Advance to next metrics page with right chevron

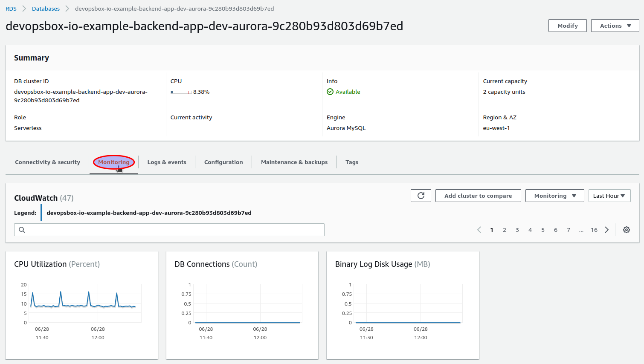[x=606, y=230]
